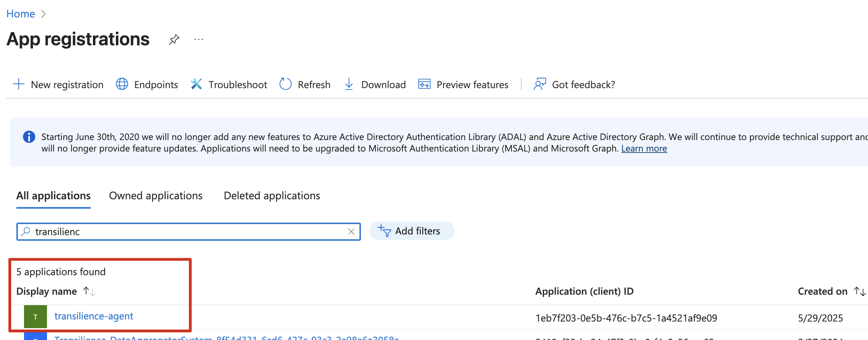The height and width of the screenshot is (340, 868).
Task: Click the Display name column header text
Action: pos(47,291)
